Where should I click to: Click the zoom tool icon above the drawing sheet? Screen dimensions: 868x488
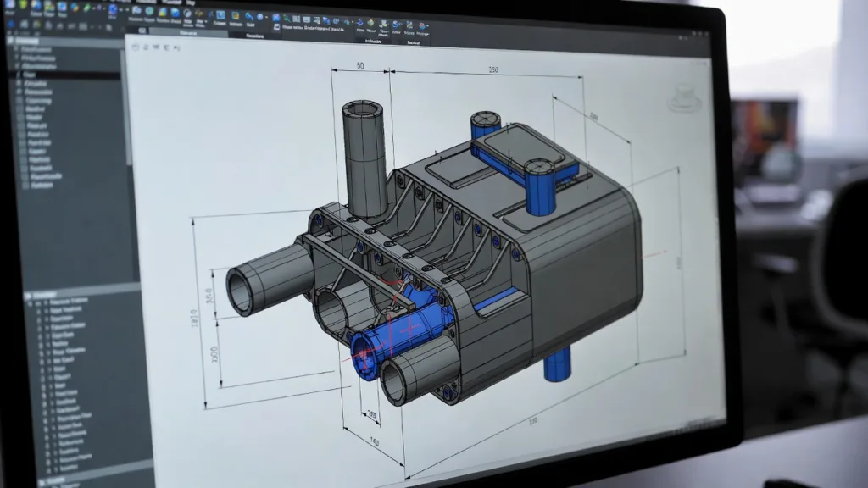(145, 47)
